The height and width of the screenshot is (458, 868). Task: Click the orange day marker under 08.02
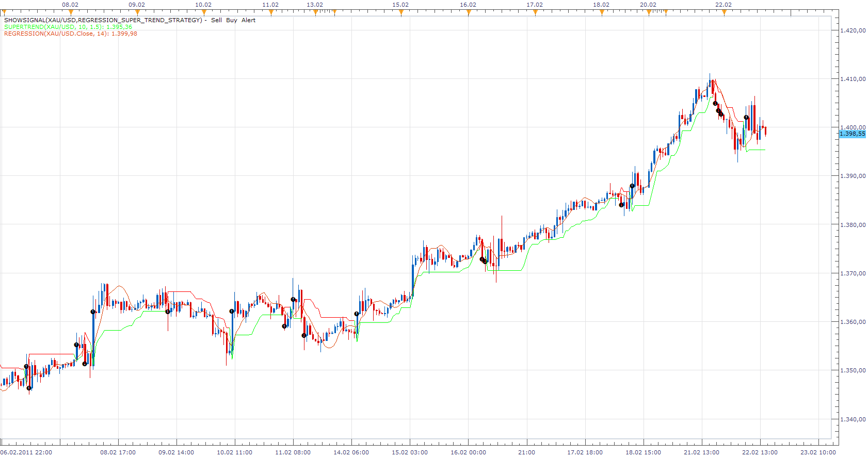pos(71,12)
